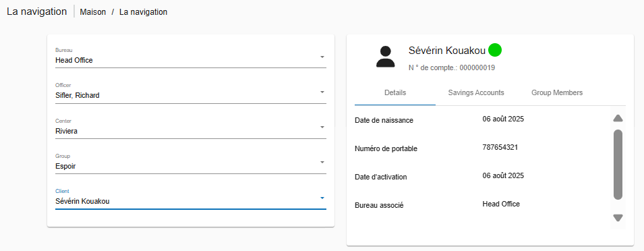Image resolution: width=644 pixels, height=251 pixels.
Task: Go to Maison breadcrumb link
Action: 93,12
